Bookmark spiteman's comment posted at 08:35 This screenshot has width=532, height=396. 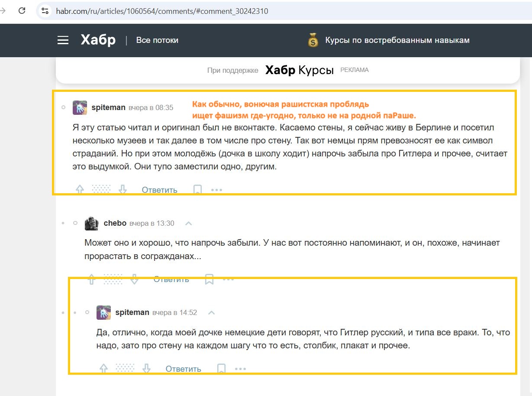(x=197, y=189)
